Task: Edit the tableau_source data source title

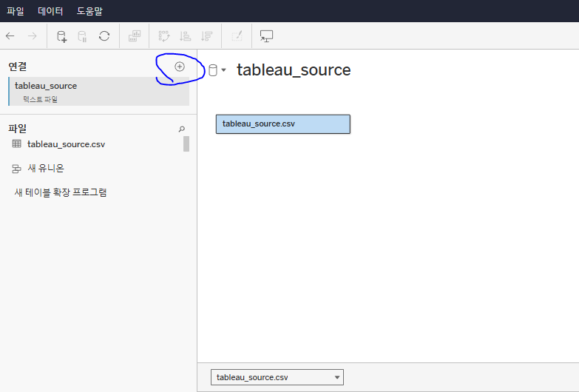Action: click(x=294, y=70)
